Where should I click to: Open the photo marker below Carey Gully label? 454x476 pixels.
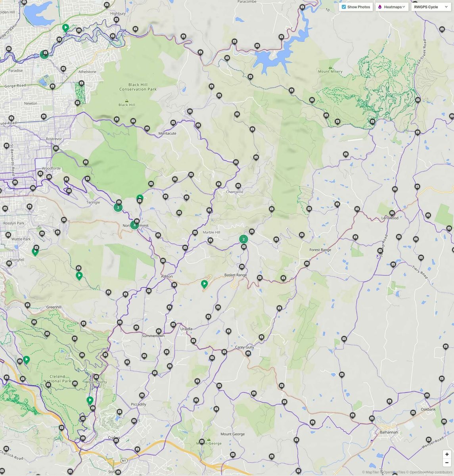248,353
